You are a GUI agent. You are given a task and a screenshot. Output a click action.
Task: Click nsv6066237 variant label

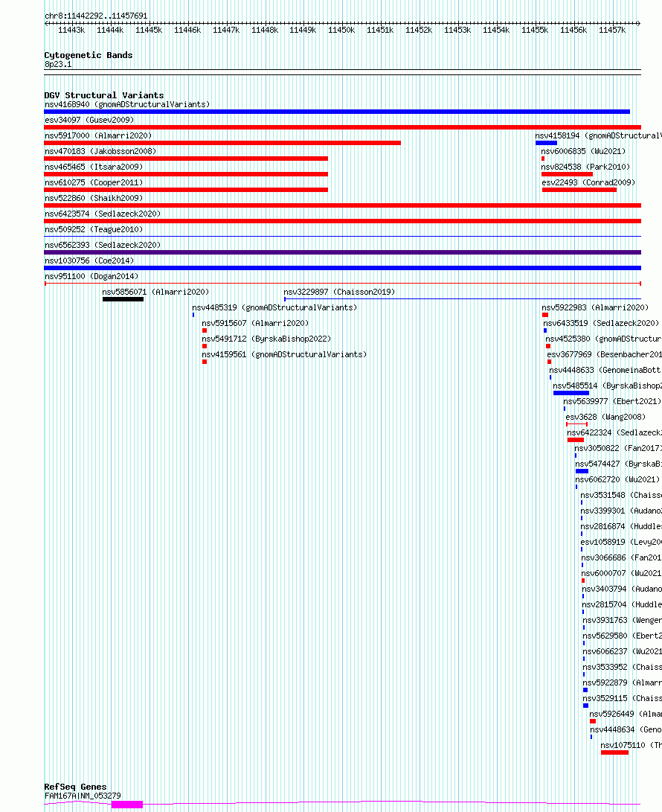coord(622,651)
